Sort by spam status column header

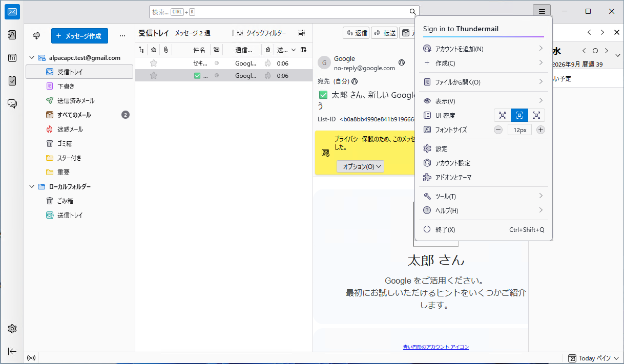(267, 50)
